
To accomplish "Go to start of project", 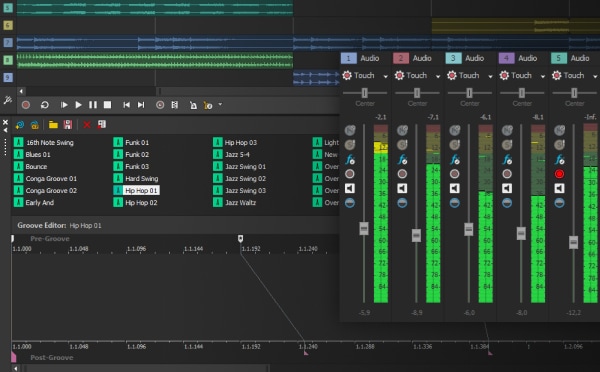I will coord(126,105).
